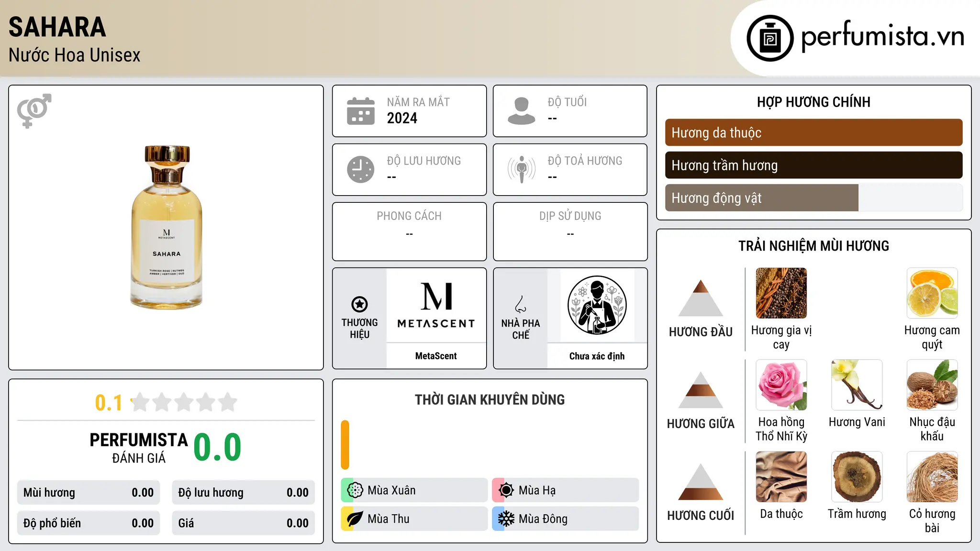Click the Mùi hương score row
This screenshot has width=980, height=551.
click(89, 493)
